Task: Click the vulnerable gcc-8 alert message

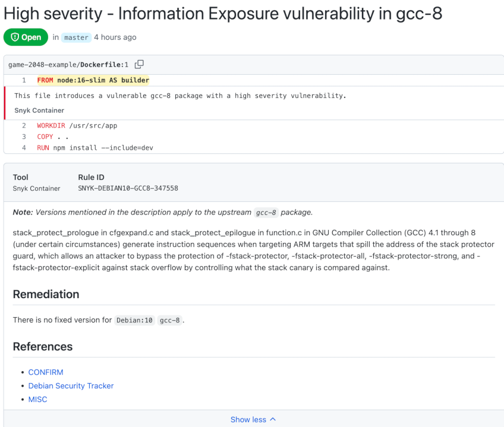Action: pyautogui.click(x=180, y=96)
